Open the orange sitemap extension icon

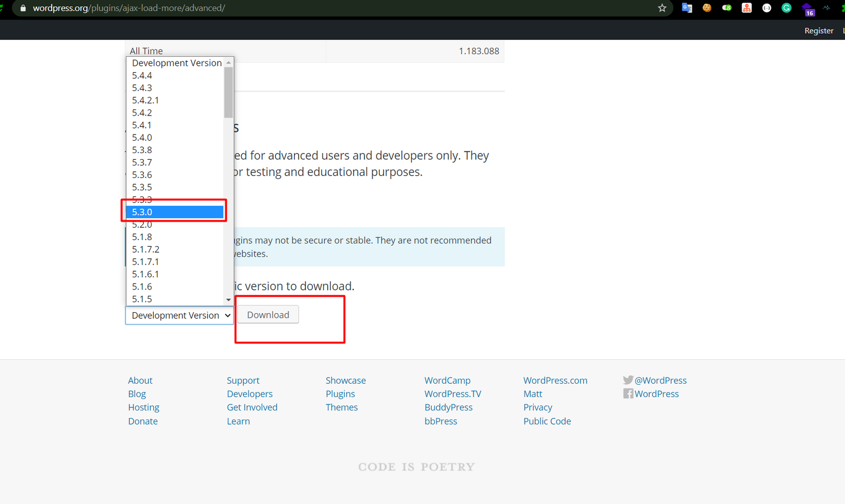pos(747,8)
